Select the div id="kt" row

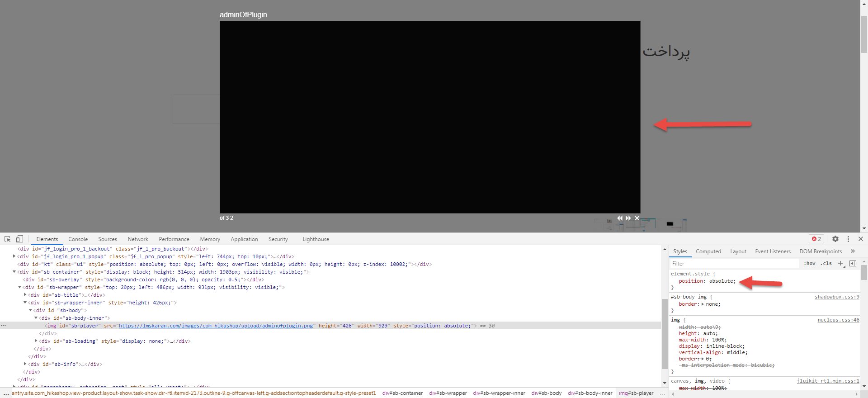coord(330,264)
